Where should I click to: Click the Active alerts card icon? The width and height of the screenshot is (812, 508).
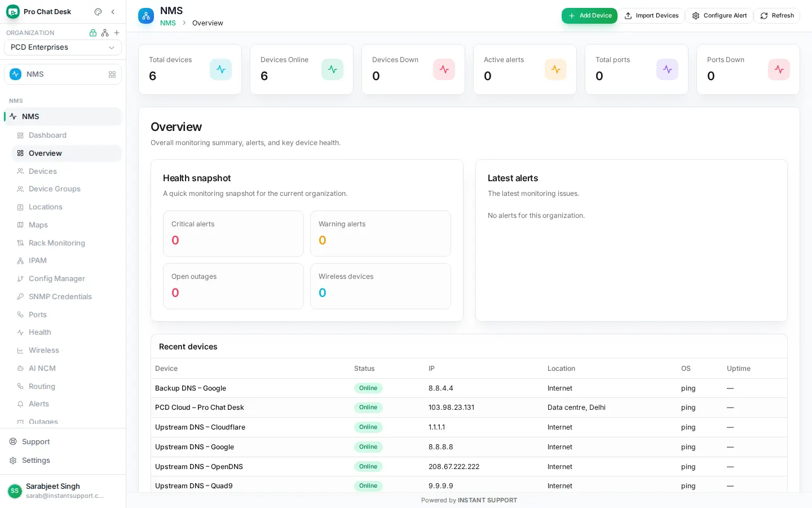[555, 69]
